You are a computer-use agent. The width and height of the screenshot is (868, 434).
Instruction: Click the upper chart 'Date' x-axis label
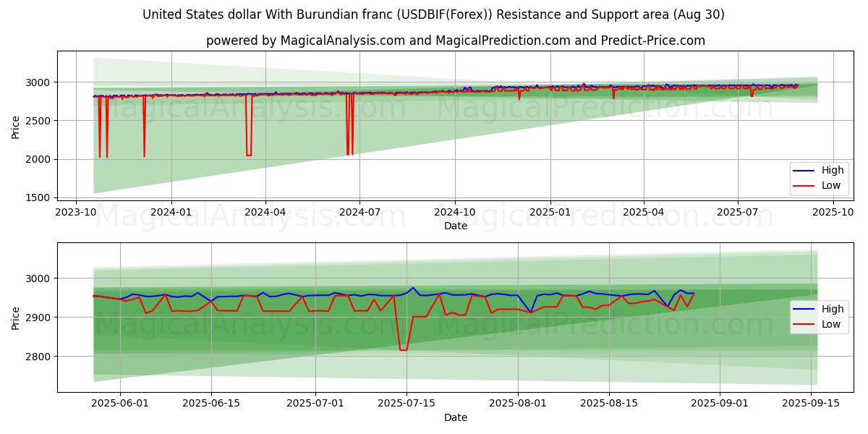pos(456,226)
